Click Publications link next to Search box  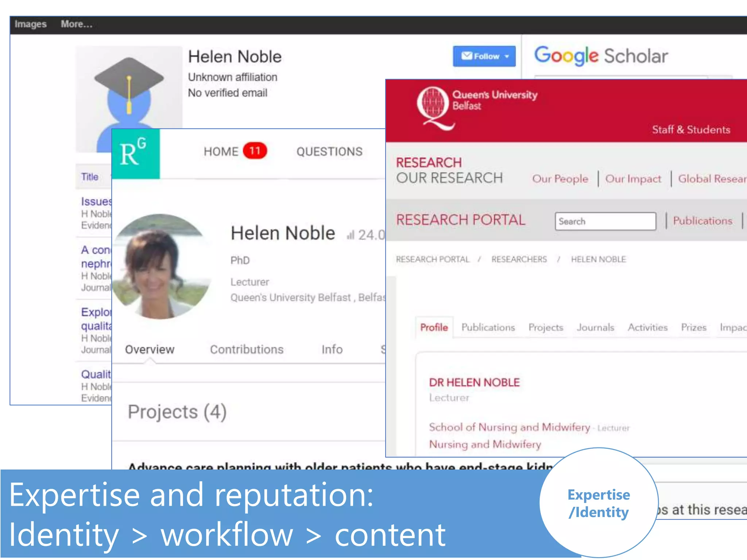click(703, 221)
